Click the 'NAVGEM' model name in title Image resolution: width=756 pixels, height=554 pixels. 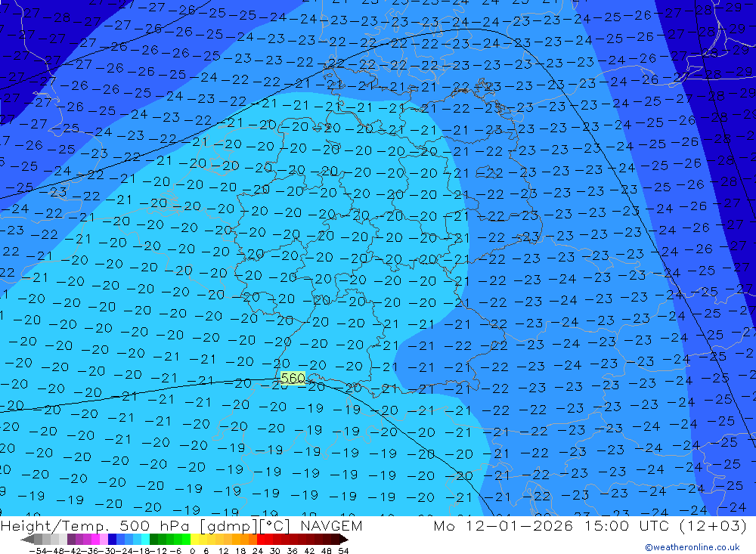point(331,525)
